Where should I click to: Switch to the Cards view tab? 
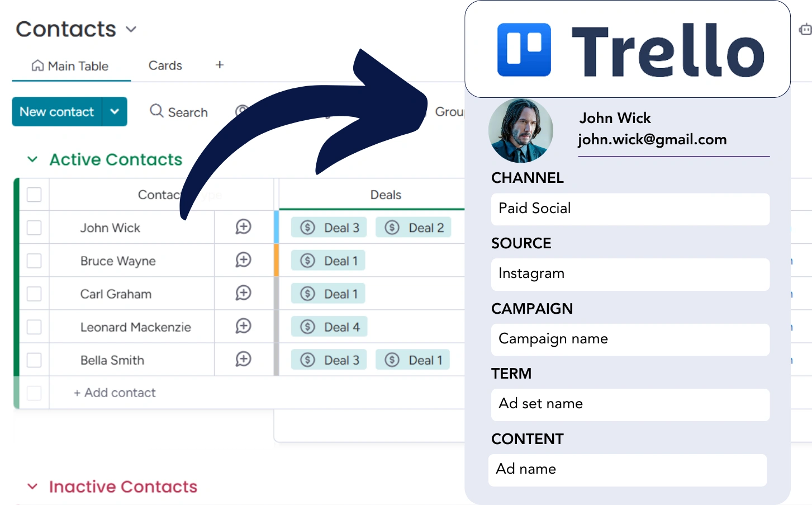165,65
